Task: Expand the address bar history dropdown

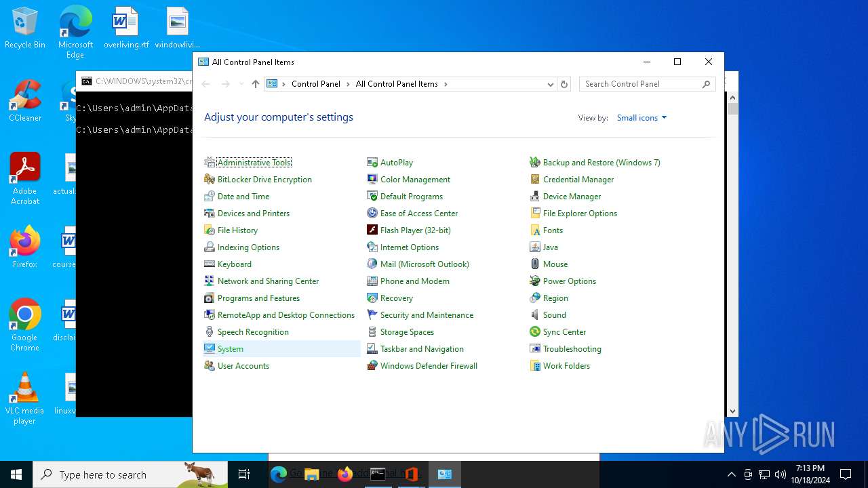Action: tap(551, 84)
